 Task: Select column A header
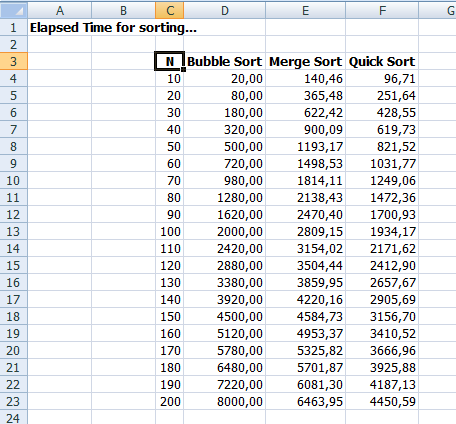pyautogui.click(x=60, y=10)
